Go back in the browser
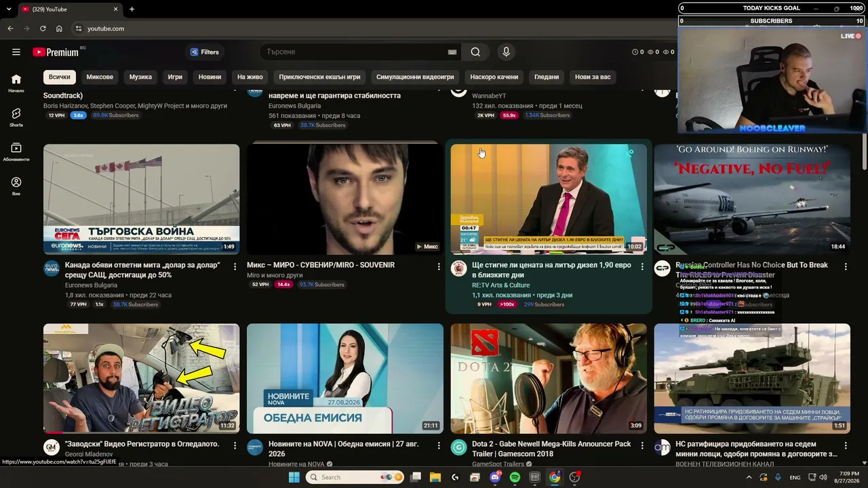The image size is (868, 488). tap(10, 28)
